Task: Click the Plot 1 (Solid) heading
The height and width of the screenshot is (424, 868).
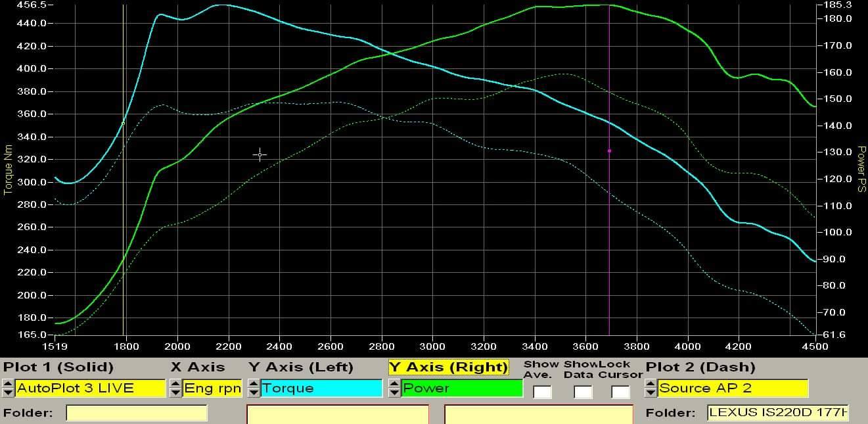Action: point(59,367)
